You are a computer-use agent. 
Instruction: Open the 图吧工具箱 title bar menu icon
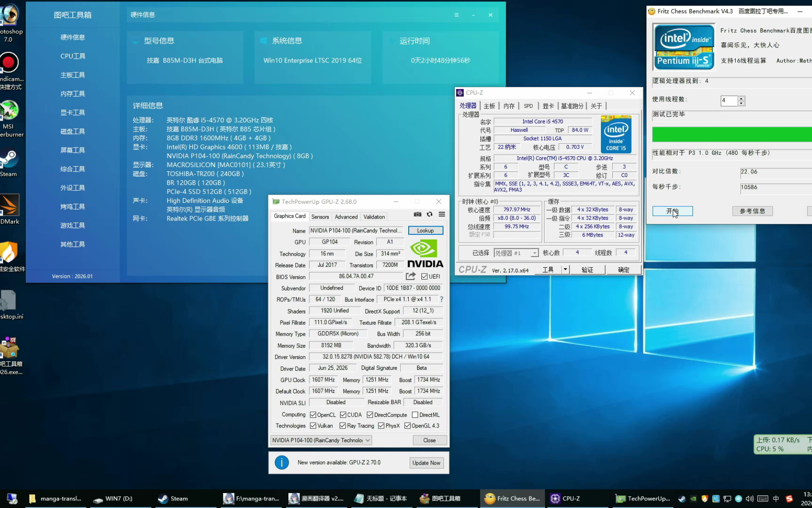(x=457, y=15)
